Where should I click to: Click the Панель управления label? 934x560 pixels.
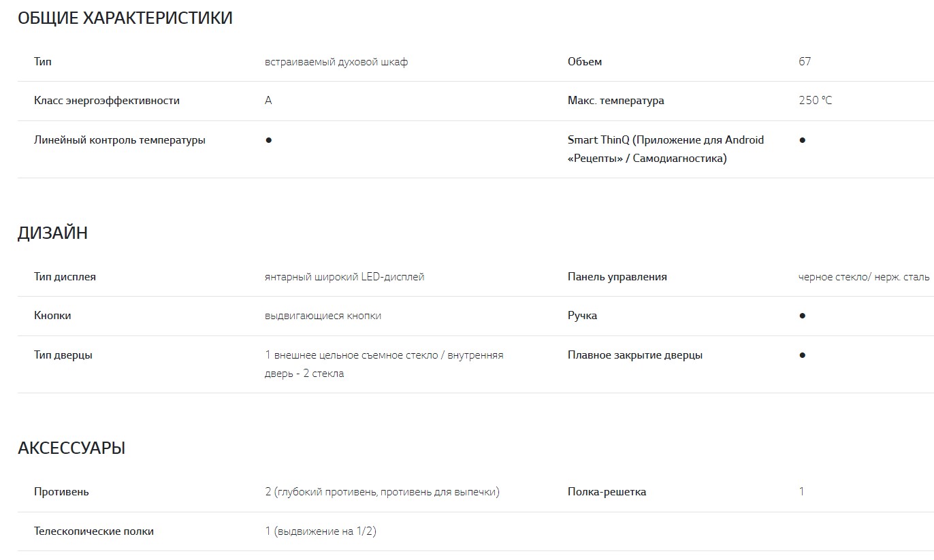(x=617, y=277)
